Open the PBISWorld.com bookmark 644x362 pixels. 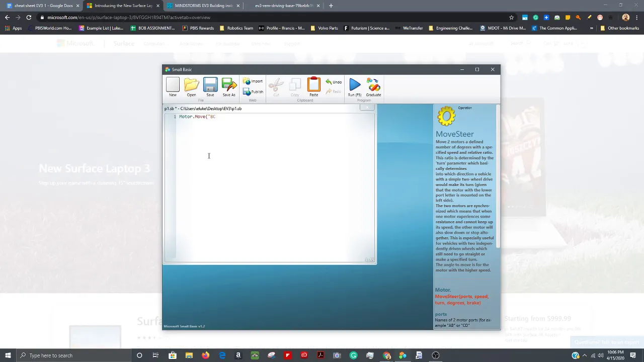pos(50,28)
